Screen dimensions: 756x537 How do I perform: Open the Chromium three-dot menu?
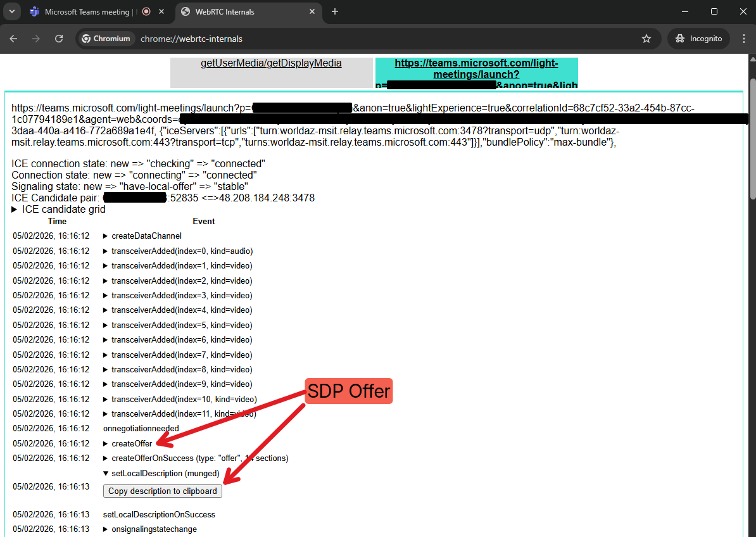click(743, 39)
